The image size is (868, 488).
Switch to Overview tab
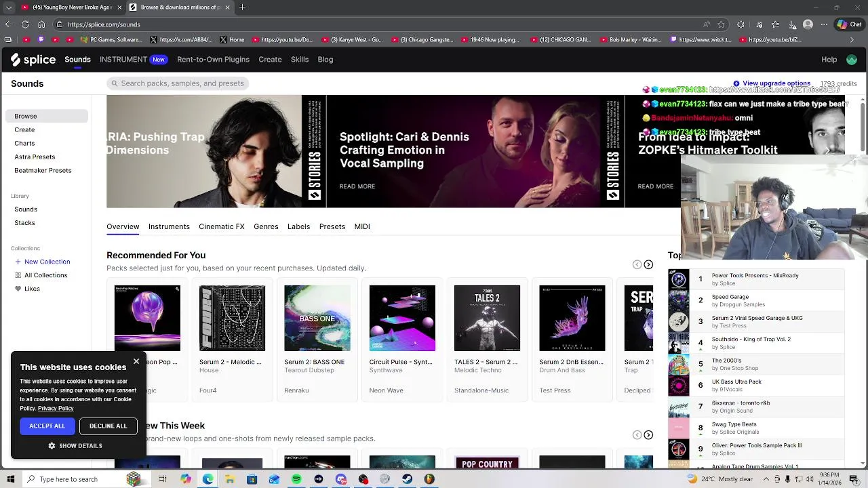click(123, 226)
